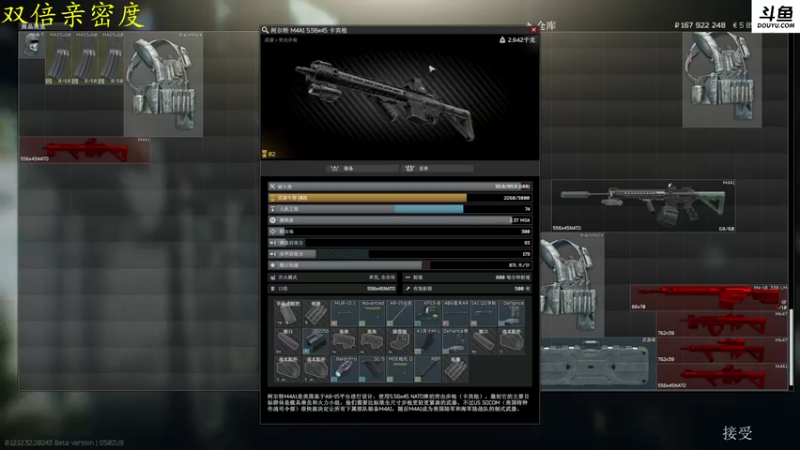Click the weapon description paragraph text
Viewport: 800px width, 450px height.
(x=399, y=403)
